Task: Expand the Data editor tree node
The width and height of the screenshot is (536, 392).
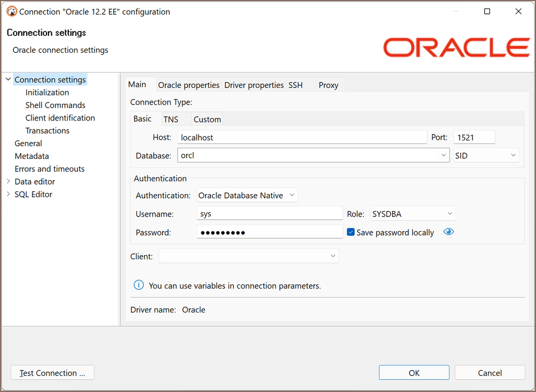Action: point(8,181)
